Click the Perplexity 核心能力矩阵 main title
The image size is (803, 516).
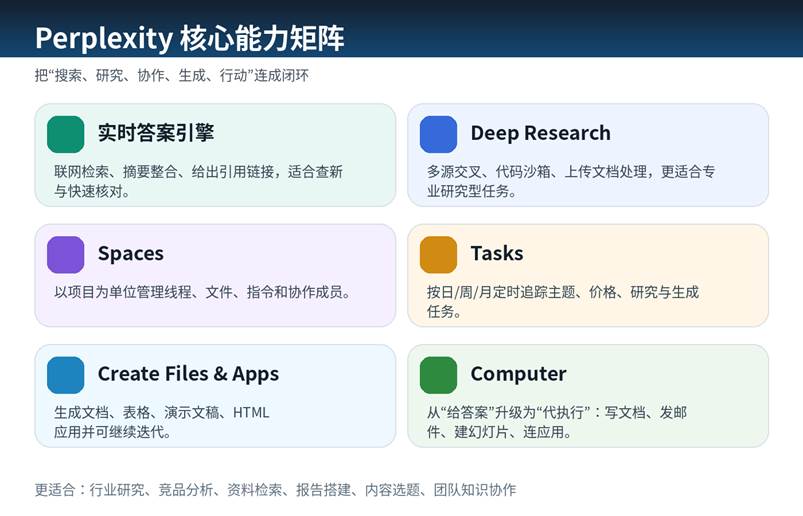pos(190,38)
